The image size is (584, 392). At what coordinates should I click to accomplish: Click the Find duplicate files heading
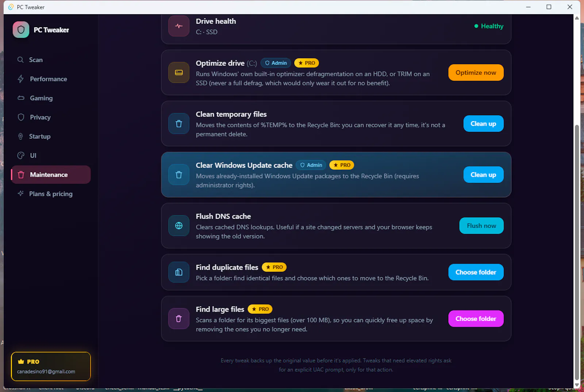point(227,267)
